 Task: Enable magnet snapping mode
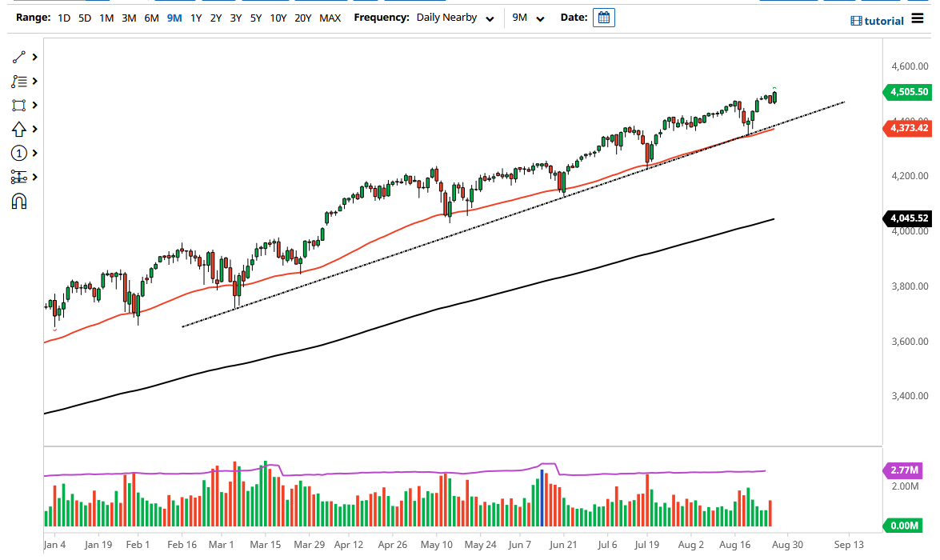click(x=19, y=200)
